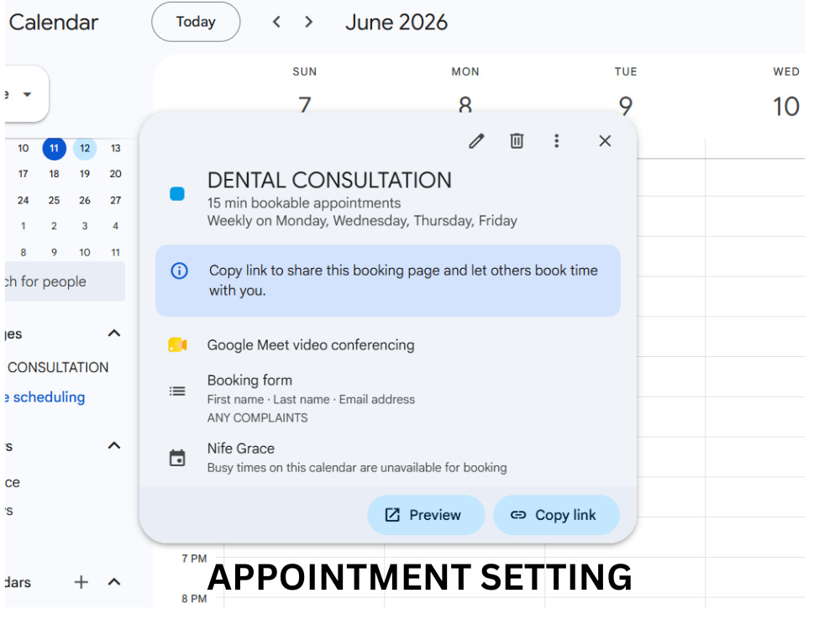The width and height of the screenshot is (840, 630).
Task: Click the info icon in the blue banner
Action: 179,270
